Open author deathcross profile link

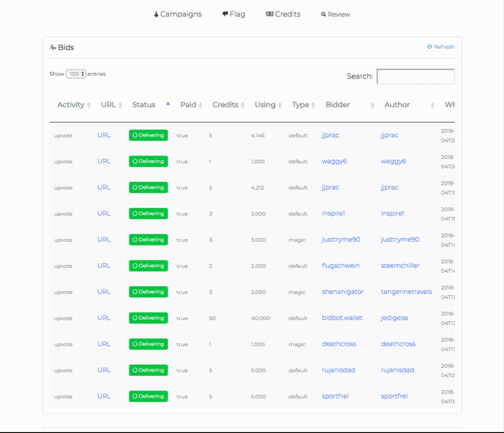(x=398, y=344)
